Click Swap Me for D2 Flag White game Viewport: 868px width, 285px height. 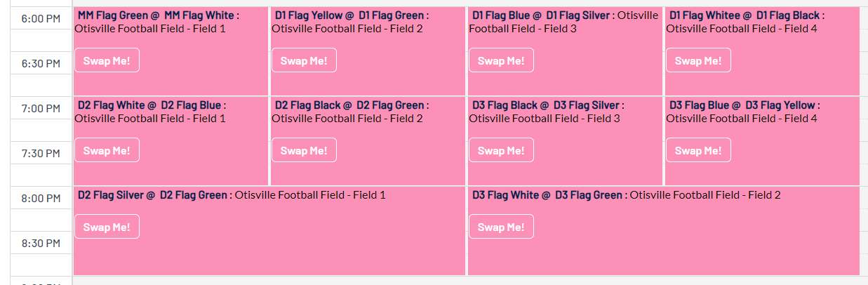(107, 150)
